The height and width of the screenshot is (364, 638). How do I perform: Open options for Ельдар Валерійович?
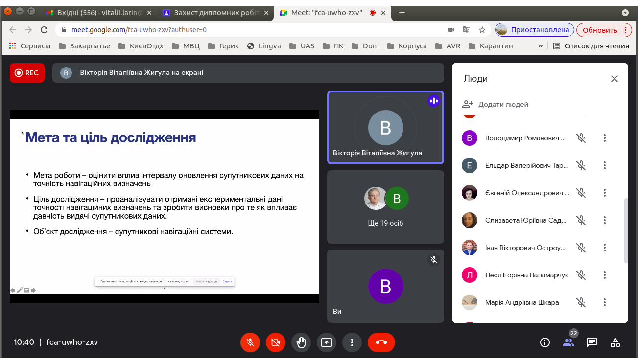click(605, 165)
